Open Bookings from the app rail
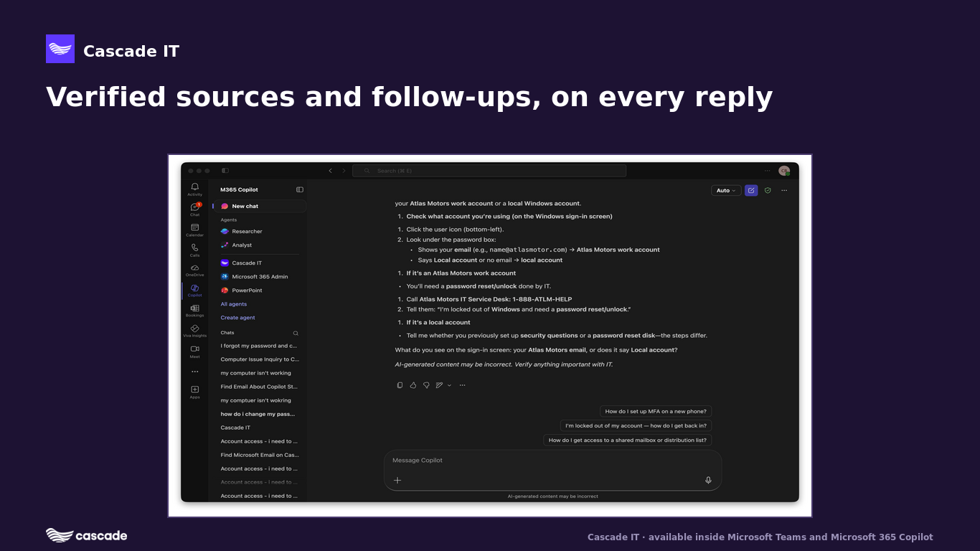 coord(194,310)
